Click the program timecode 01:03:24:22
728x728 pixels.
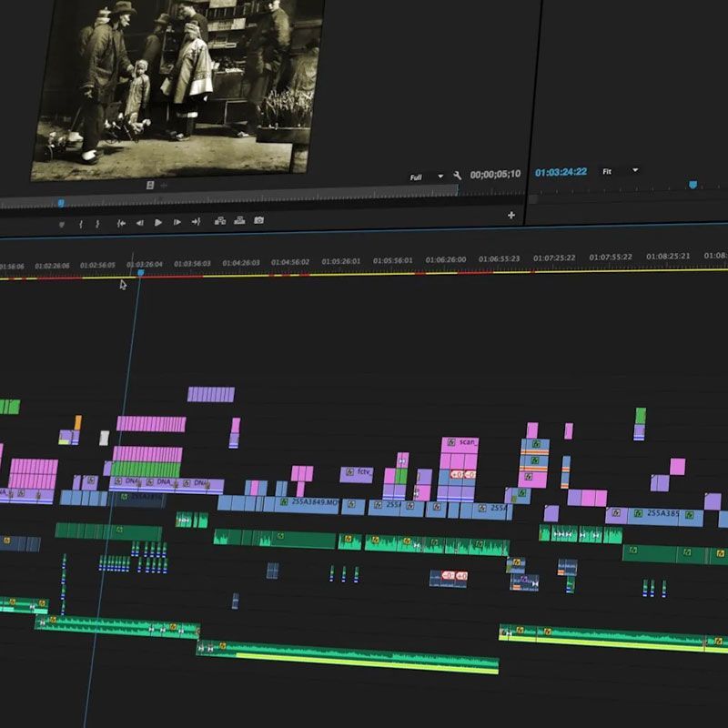(561, 172)
